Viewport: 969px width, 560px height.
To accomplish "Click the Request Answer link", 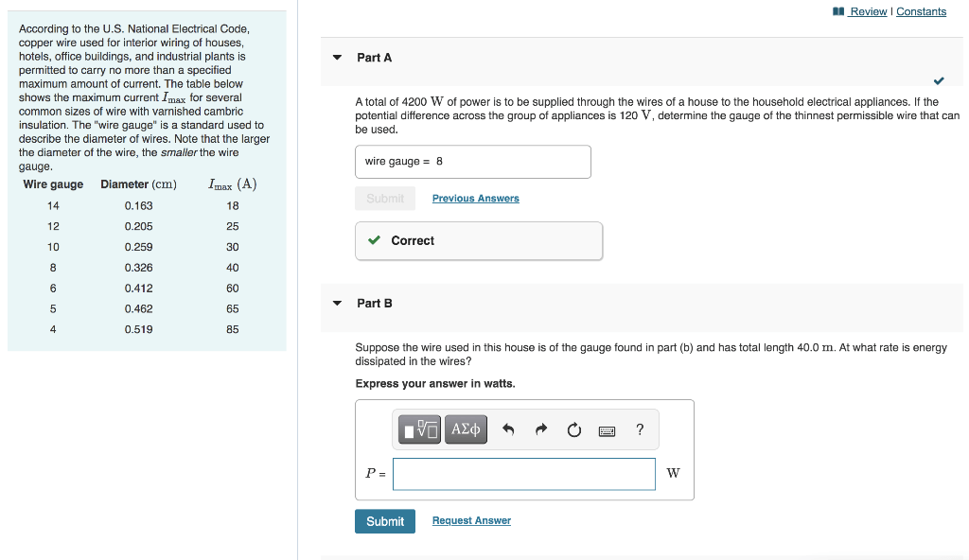I will coord(471,521).
